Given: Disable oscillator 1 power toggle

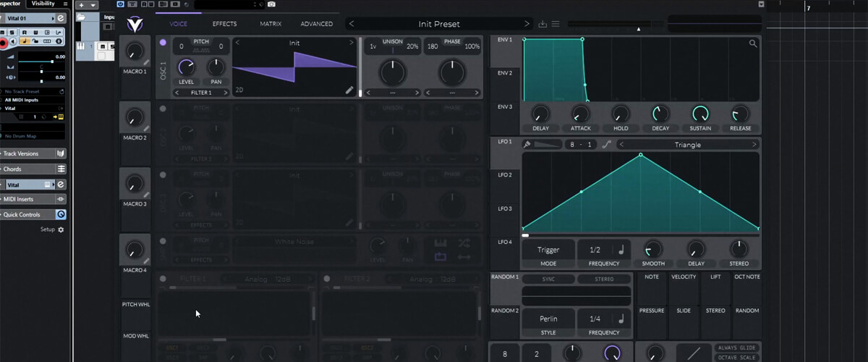Looking at the screenshot, I should point(163,43).
